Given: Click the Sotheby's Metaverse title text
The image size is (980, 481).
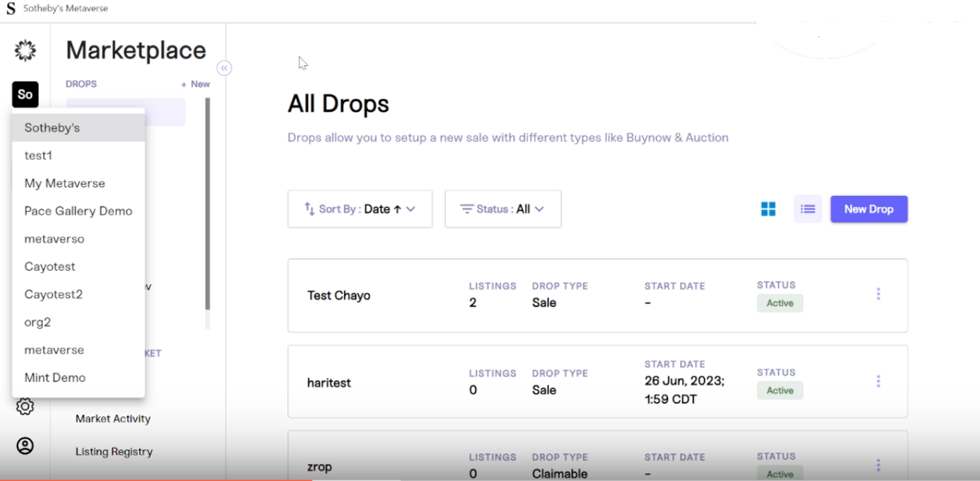Looking at the screenshot, I should click(x=66, y=8).
